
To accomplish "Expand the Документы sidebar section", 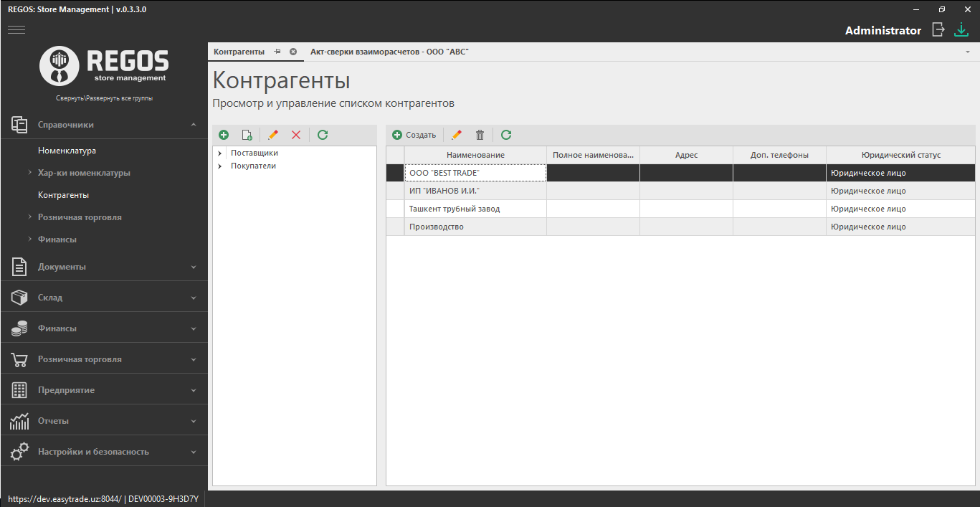I will pyautogui.click(x=193, y=267).
